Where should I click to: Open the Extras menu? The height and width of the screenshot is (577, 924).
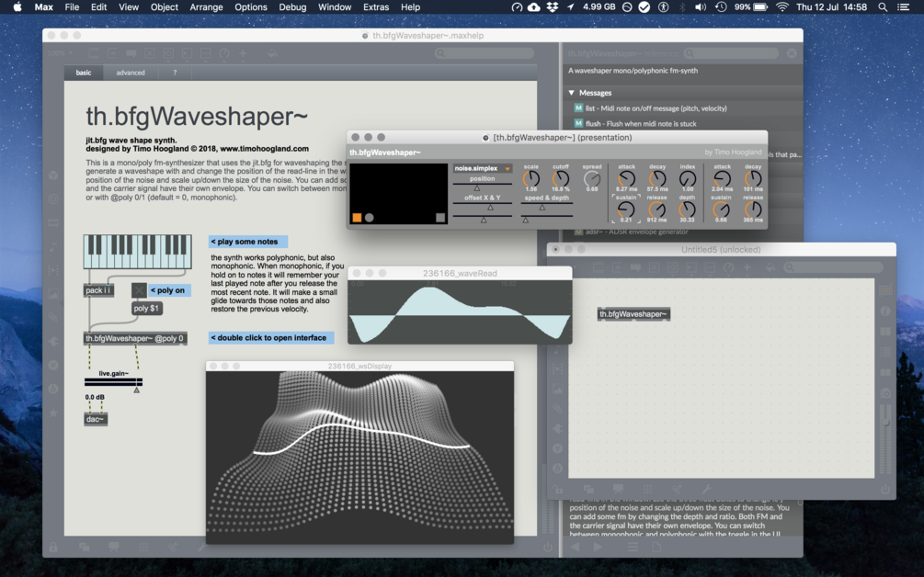(x=376, y=7)
